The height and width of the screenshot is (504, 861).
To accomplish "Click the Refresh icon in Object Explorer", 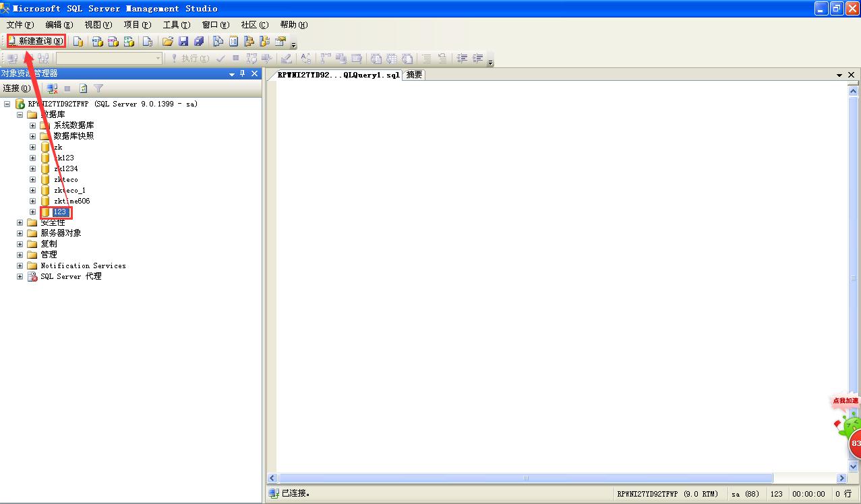I will click(84, 88).
